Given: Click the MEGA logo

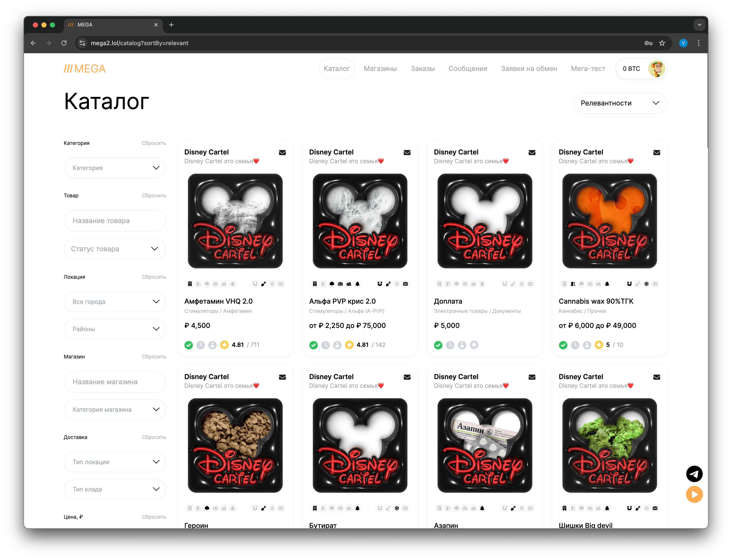Looking at the screenshot, I should tap(85, 69).
